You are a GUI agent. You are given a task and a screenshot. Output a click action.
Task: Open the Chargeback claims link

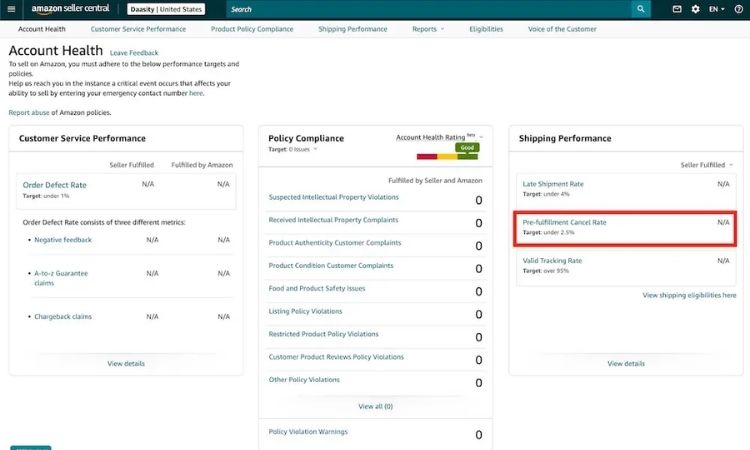pyautogui.click(x=63, y=317)
